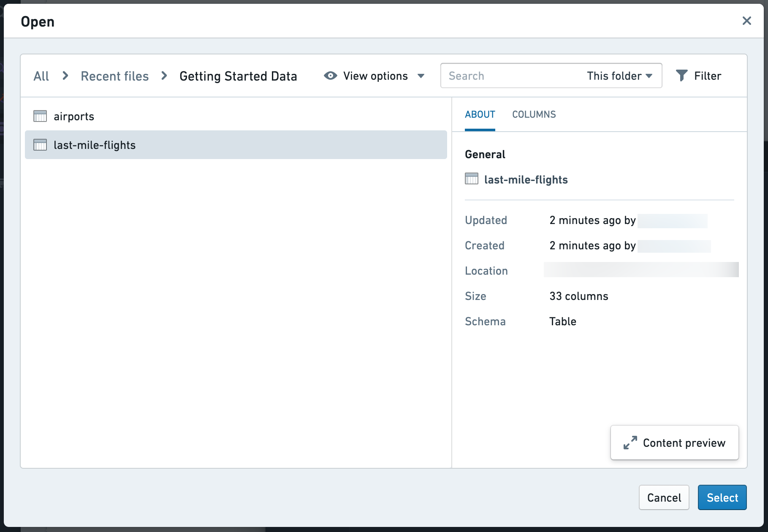This screenshot has height=532, width=768.
Task: Click the chevron after Recent files breadcrumb
Action: point(164,76)
